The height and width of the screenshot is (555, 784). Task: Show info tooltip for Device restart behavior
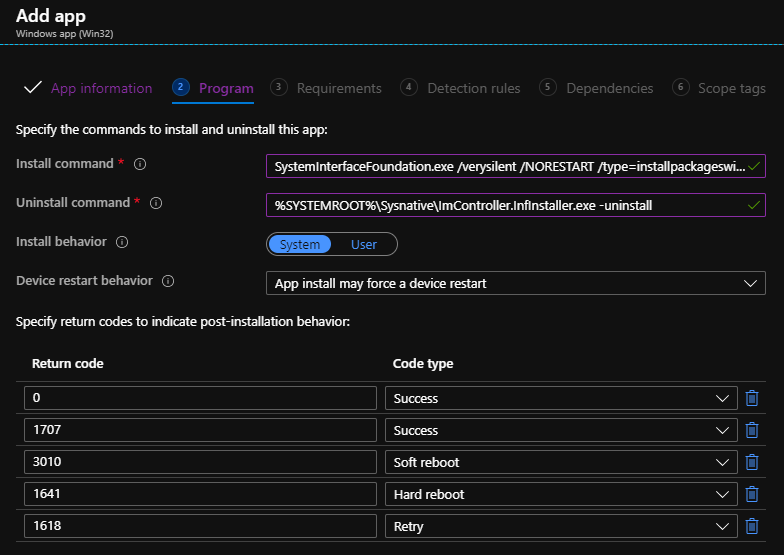[168, 281]
